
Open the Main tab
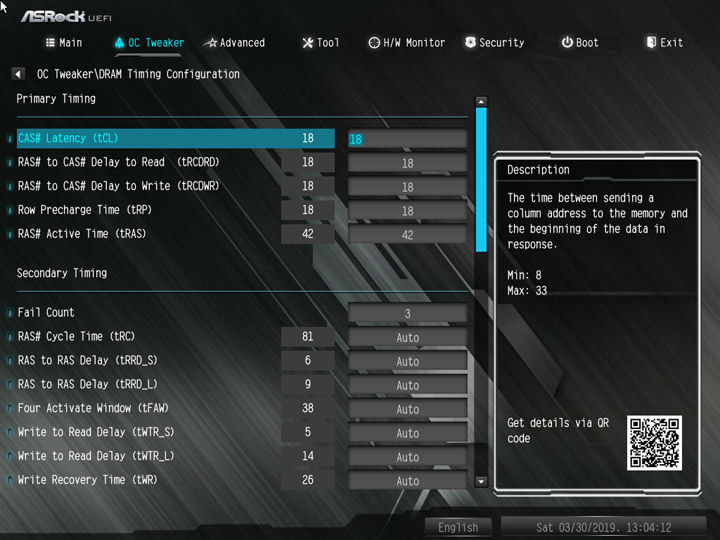pyautogui.click(x=64, y=43)
